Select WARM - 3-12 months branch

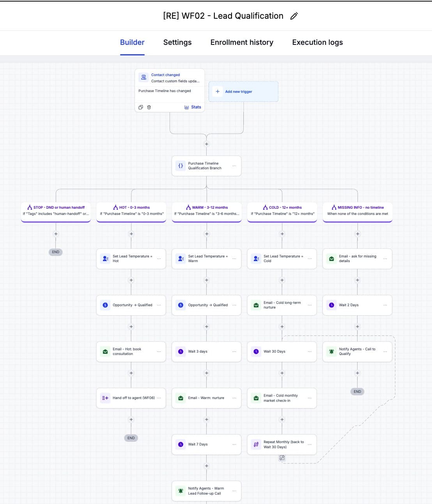207,211
